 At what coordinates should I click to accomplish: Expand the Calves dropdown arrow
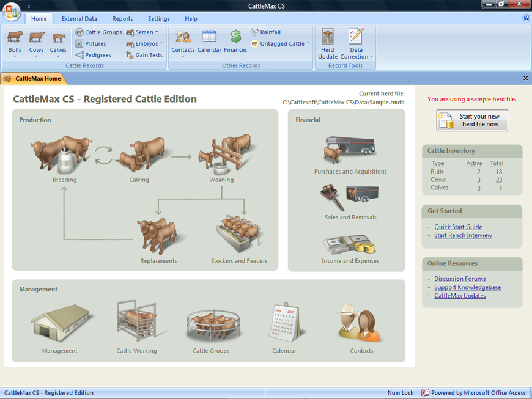58,57
